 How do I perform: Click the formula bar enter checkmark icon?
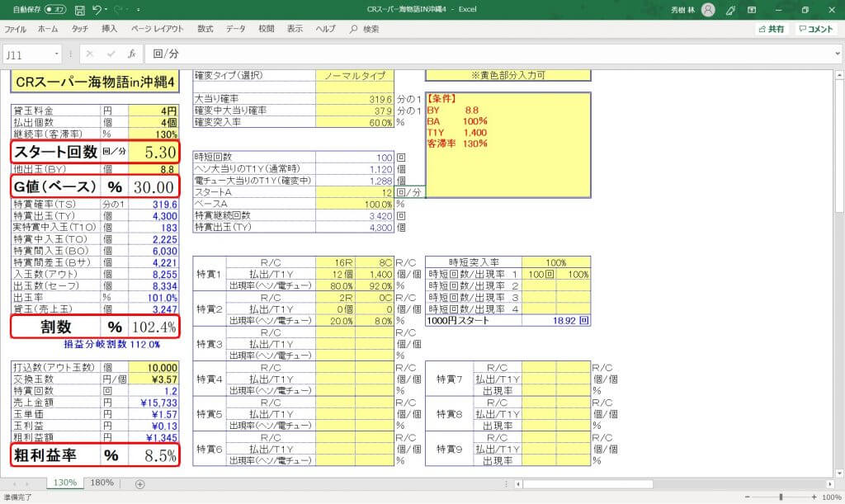111,54
